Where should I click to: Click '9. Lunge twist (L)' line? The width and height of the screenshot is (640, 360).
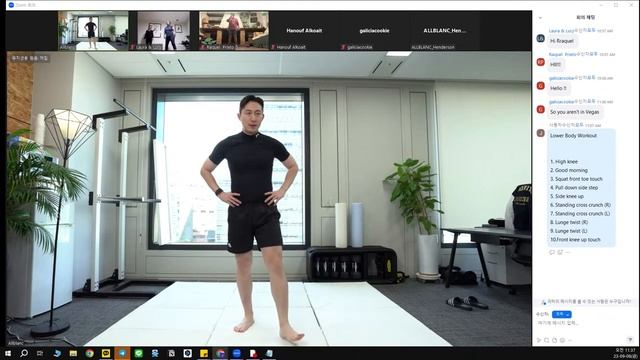pos(568,231)
